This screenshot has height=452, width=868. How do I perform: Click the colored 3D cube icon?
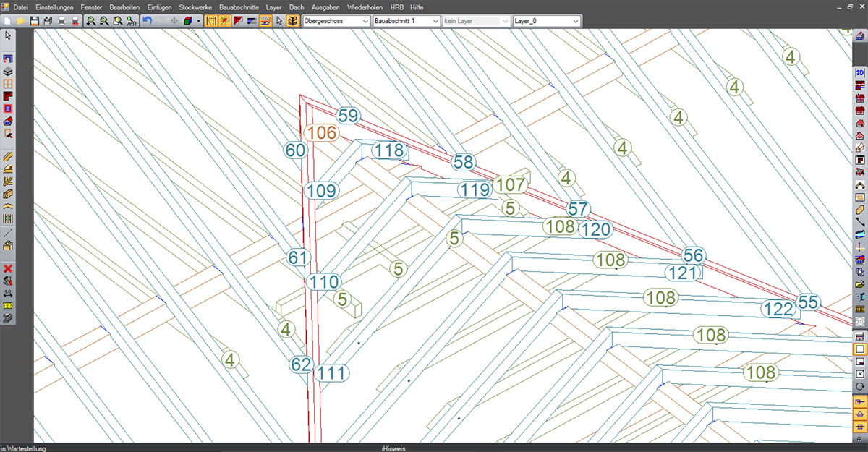187,21
